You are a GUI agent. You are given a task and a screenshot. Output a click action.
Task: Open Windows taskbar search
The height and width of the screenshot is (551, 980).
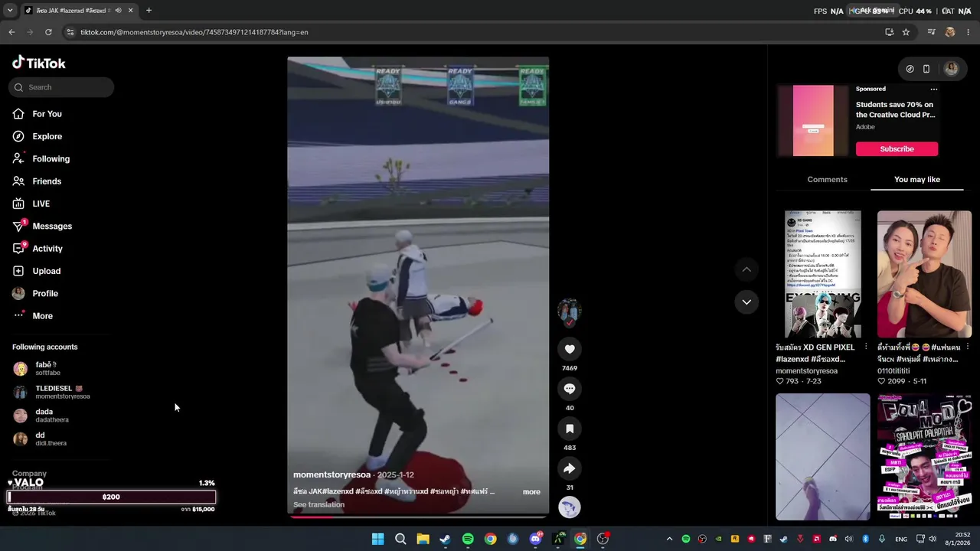[400, 539]
